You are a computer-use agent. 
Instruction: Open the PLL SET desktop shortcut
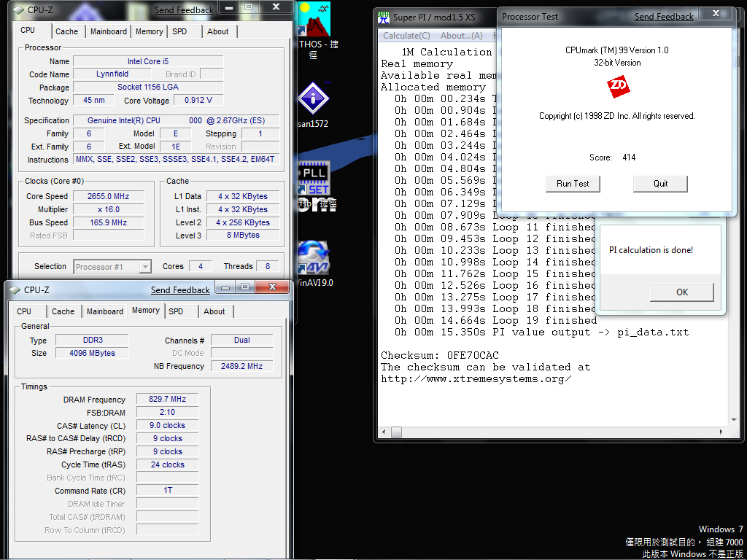[x=313, y=179]
